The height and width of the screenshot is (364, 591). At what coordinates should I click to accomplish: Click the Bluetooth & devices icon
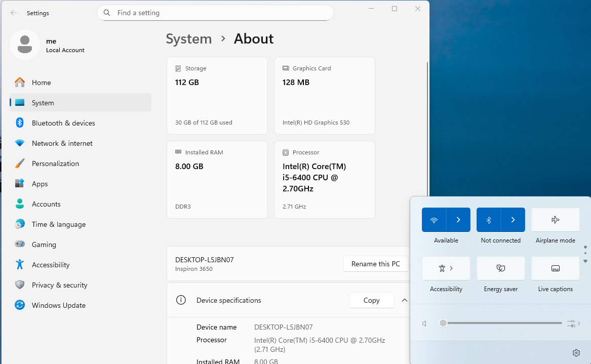click(x=20, y=123)
